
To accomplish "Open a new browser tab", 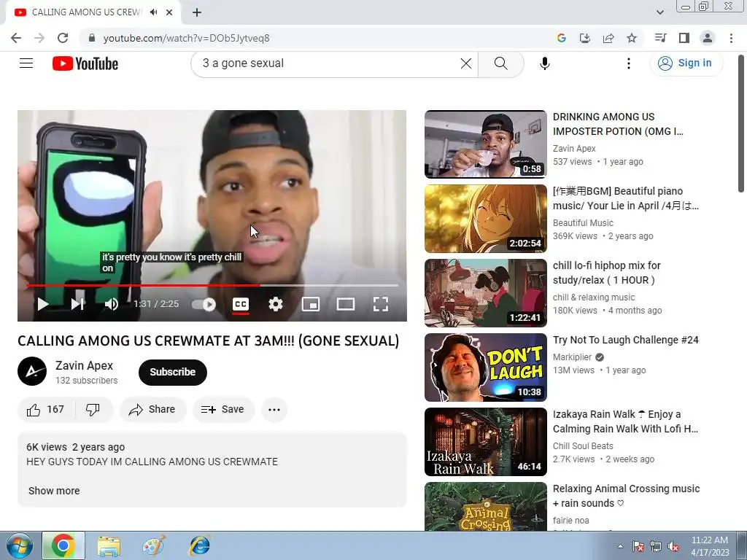I will 197,12.
